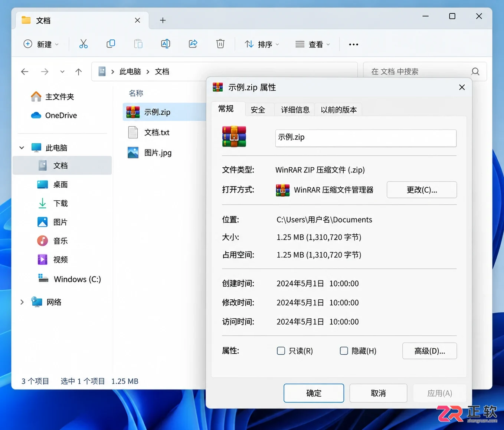Screen dimensions: 504x430
Task: Open the three-dot more options menu
Action: 354,45
